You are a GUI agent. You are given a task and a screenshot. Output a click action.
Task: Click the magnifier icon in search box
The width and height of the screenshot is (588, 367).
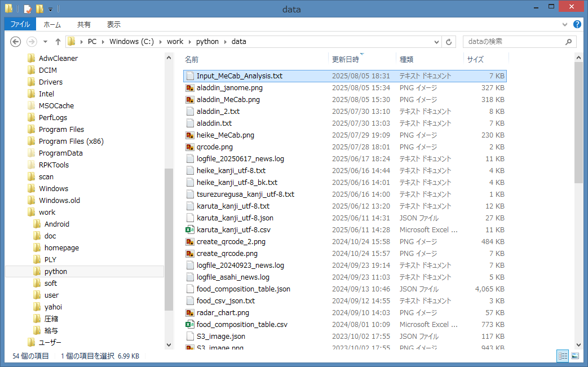point(568,42)
